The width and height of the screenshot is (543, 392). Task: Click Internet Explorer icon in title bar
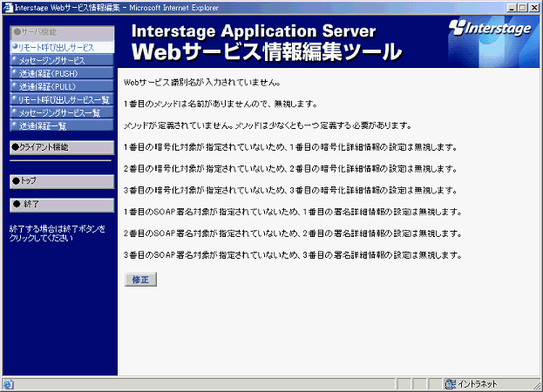pyautogui.click(x=9, y=8)
